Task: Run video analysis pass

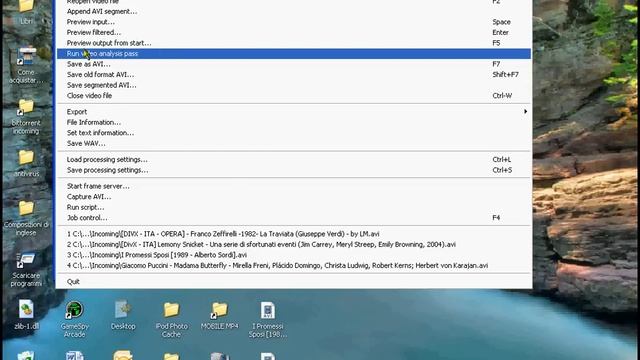Action: 294,54
